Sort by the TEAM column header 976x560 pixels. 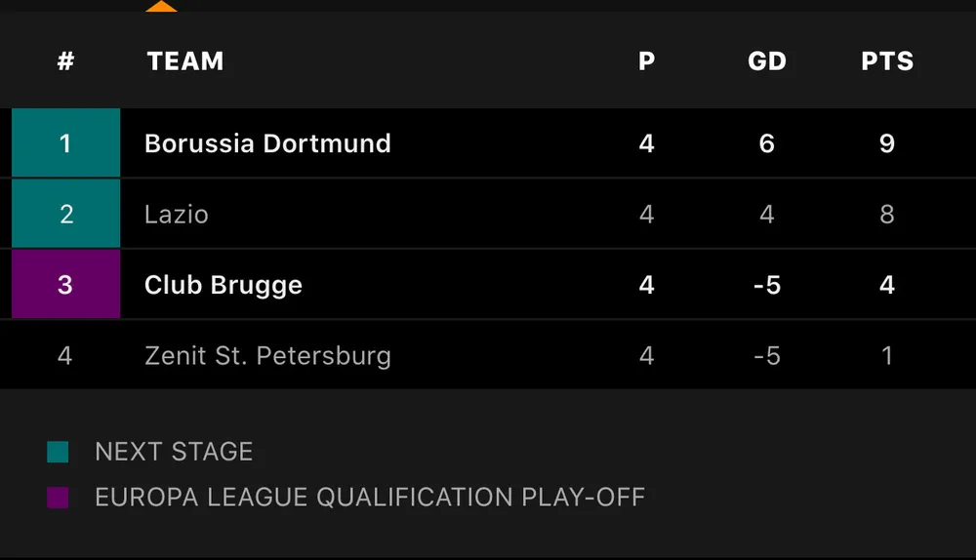(x=185, y=61)
